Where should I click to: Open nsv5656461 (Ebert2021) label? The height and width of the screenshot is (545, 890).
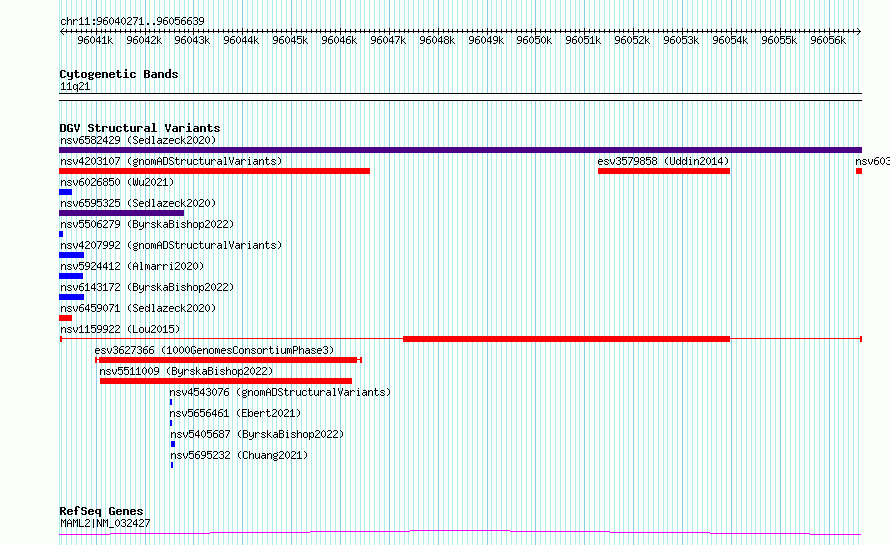pos(235,413)
